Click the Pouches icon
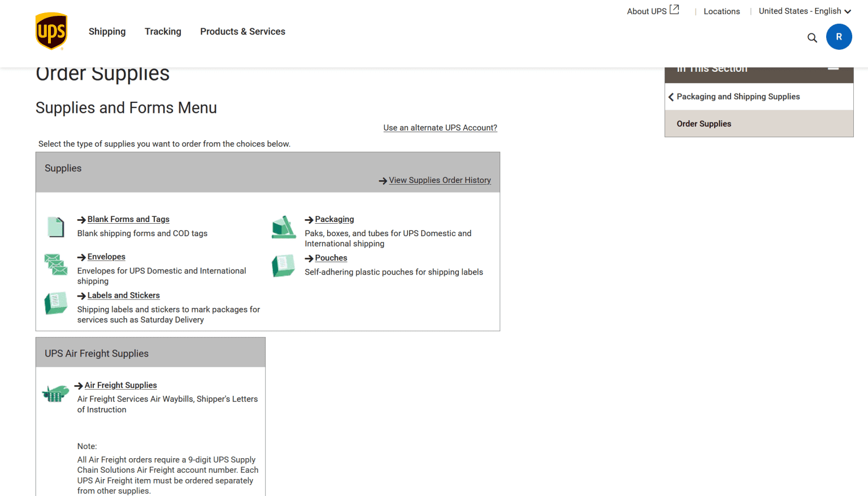This screenshot has width=868, height=496. tap(284, 266)
